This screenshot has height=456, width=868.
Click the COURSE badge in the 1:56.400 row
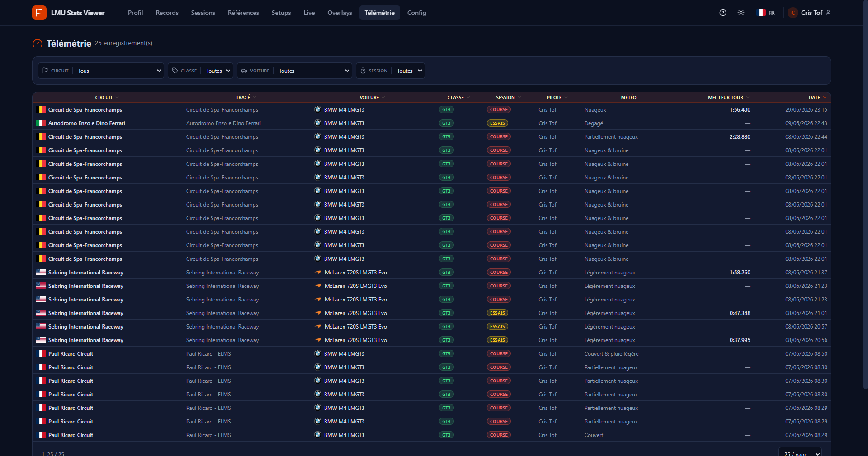(499, 109)
